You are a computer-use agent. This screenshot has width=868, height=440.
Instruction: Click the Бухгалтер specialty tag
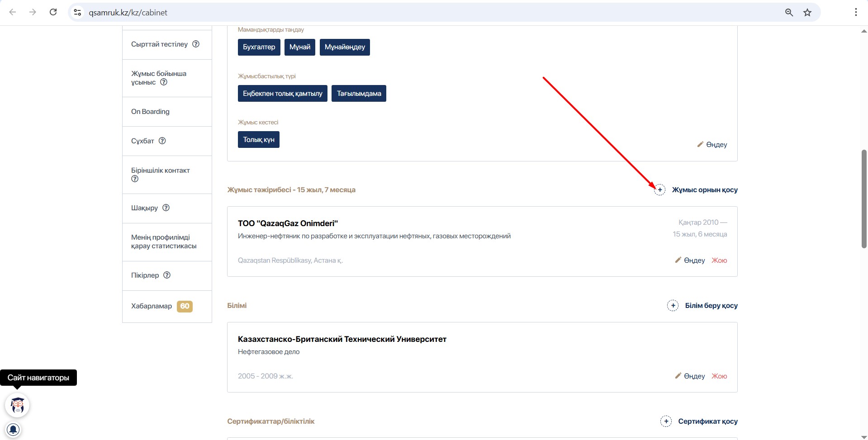click(x=259, y=47)
